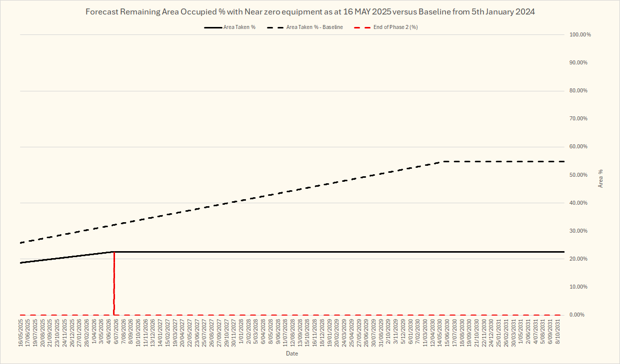620x364 pixels.
Task: Click the 1/01/2028 date label
Action: [x=241, y=334]
